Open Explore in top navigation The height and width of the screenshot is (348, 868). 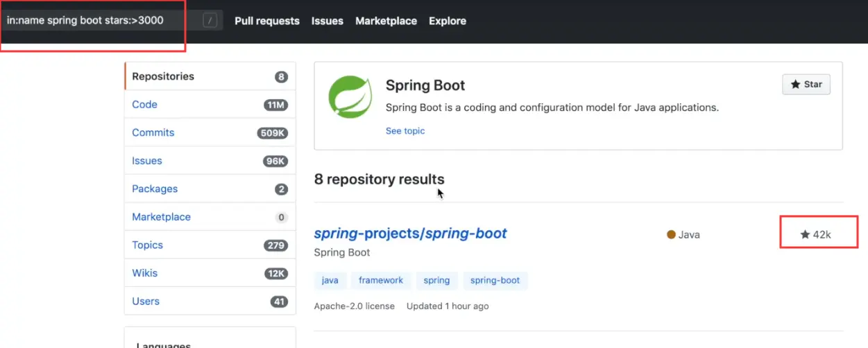pyautogui.click(x=448, y=21)
